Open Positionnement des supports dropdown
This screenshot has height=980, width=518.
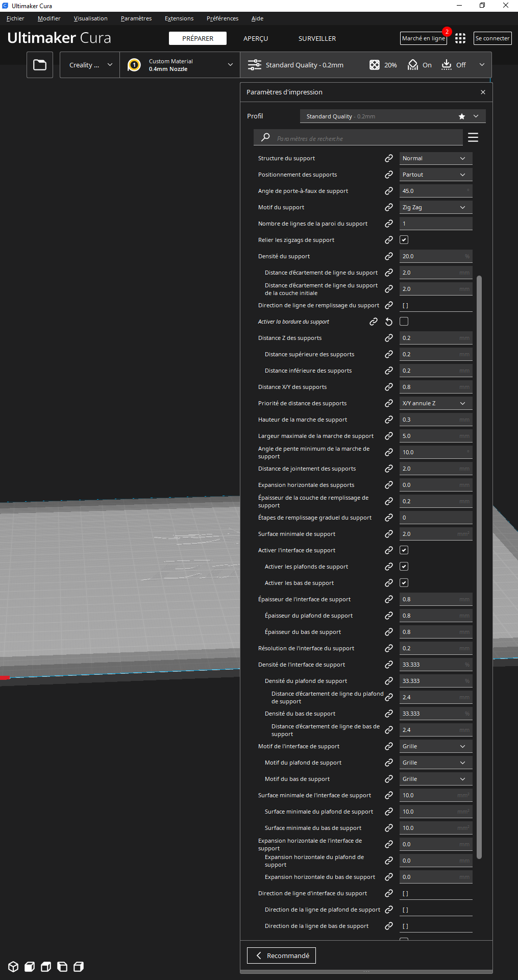(436, 175)
